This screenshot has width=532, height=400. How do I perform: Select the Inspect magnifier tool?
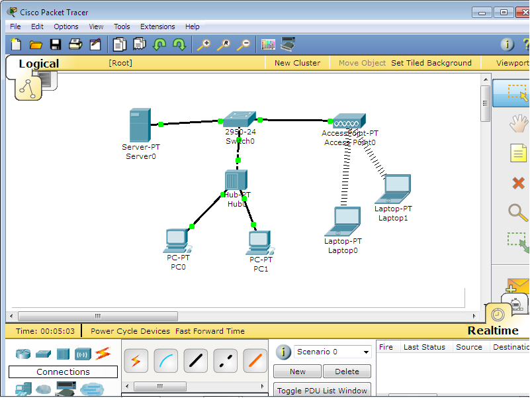519,213
